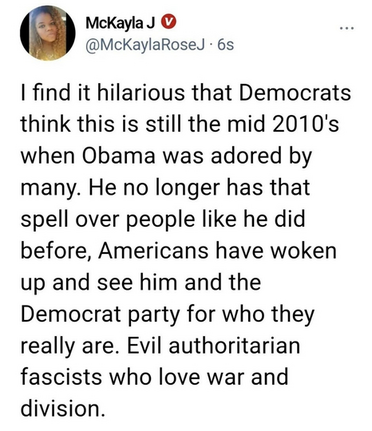The width and height of the screenshot is (372, 431).
Task: Click the final word "division" in the tweet
Action: tap(60, 409)
